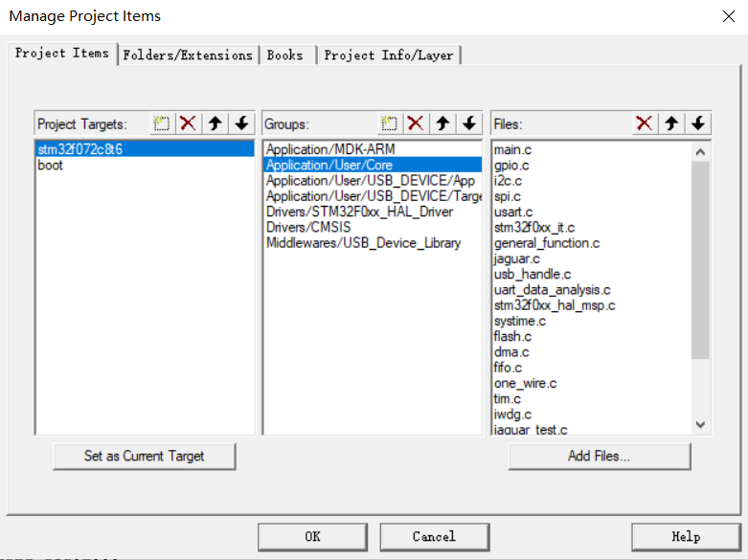Move selected file down
Image resolution: width=748 pixels, height=560 pixels.
click(x=698, y=124)
